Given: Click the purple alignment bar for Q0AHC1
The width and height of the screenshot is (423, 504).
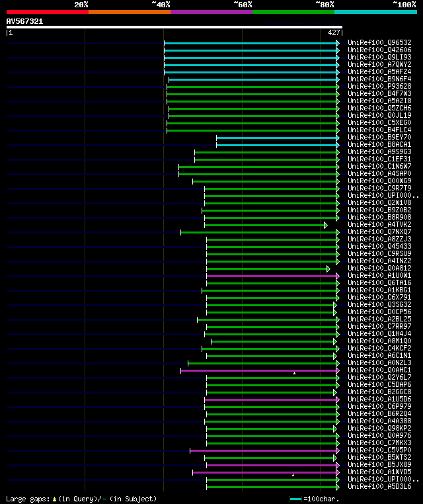Looking at the screenshot, I should [258, 370].
